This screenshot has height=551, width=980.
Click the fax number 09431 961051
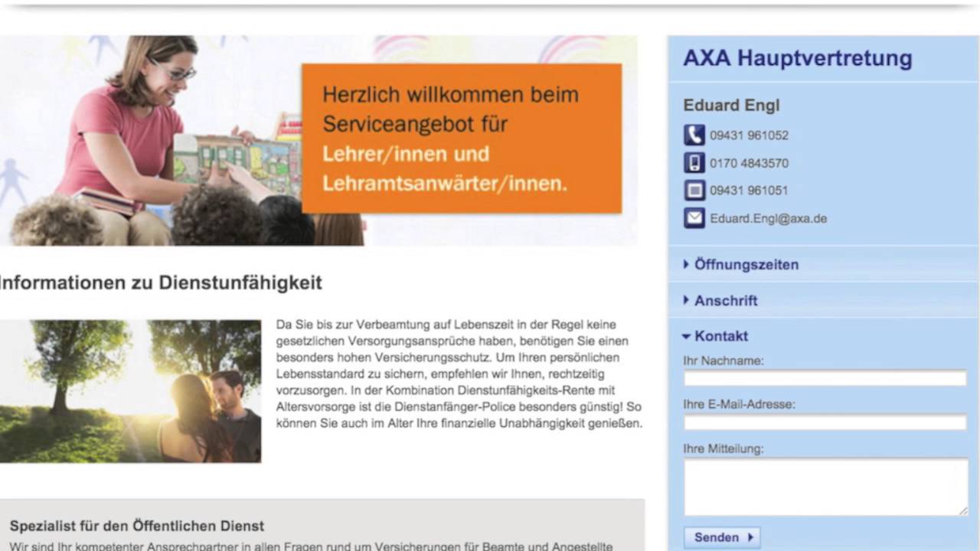point(749,191)
